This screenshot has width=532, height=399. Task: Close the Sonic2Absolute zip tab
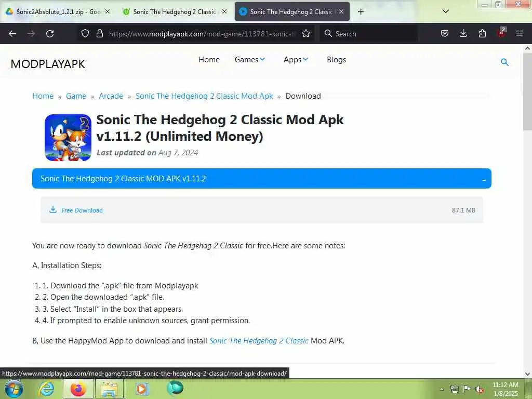coord(108,11)
